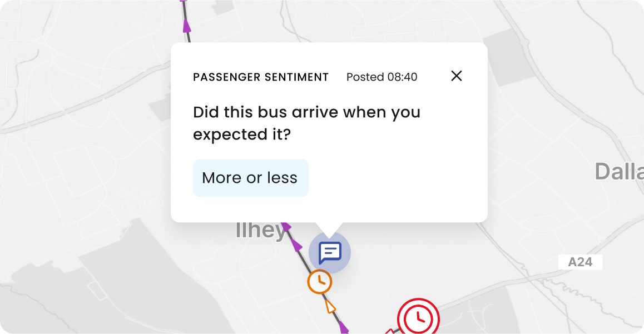The image size is (644, 334).
Task: Click the bus arrival question text
Action: 307,123
